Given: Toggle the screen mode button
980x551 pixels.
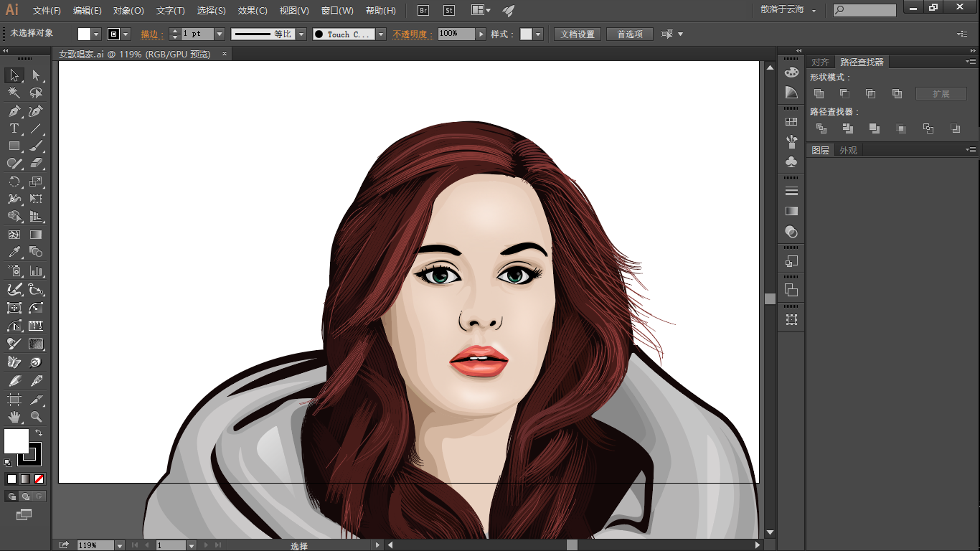Looking at the screenshot, I should point(24,514).
